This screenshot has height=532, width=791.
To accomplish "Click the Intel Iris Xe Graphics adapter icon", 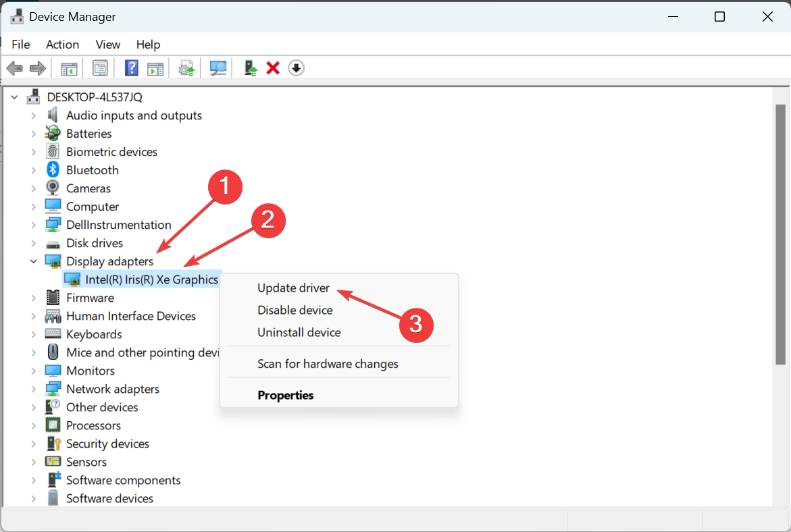I will click(72, 280).
